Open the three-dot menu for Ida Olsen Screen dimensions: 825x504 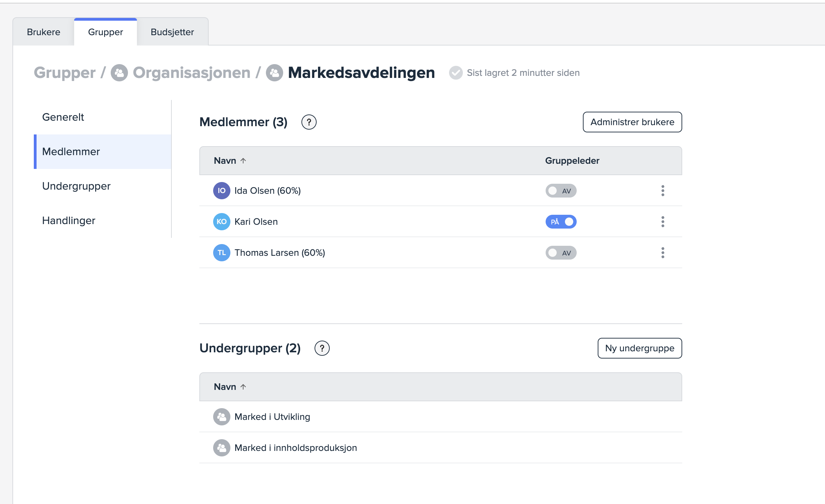pyautogui.click(x=663, y=191)
